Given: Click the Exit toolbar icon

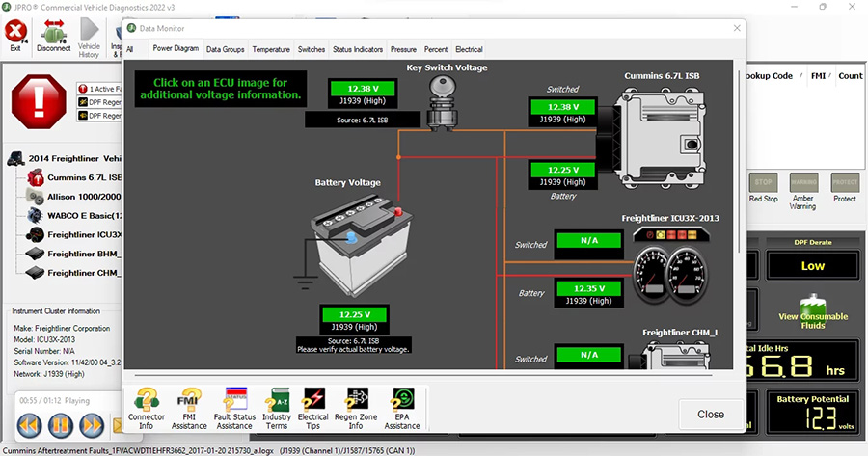Looking at the screenshot, I should click(x=15, y=37).
